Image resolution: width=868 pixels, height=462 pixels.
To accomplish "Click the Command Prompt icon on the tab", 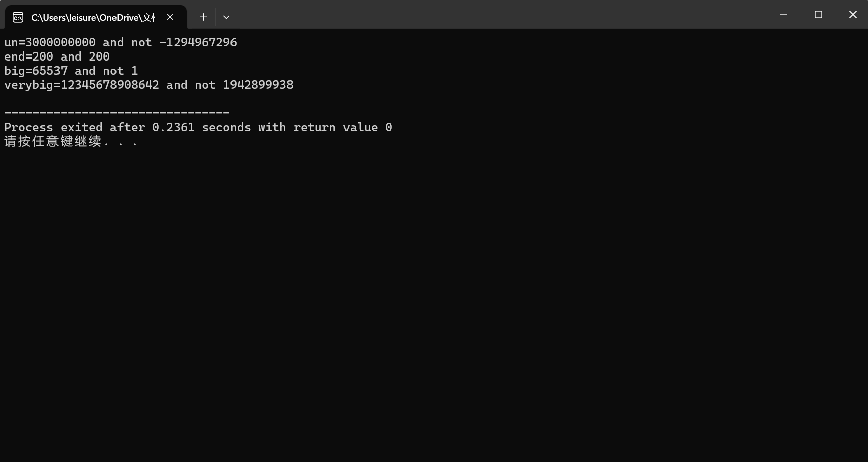I will (17, 17).
